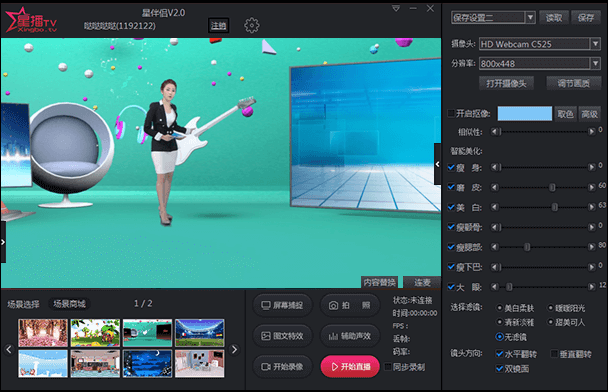The width and height of the screenshot is (608, 392).
Task: Enable the 开启抠像 checkbox
Action: pos(451,113)
